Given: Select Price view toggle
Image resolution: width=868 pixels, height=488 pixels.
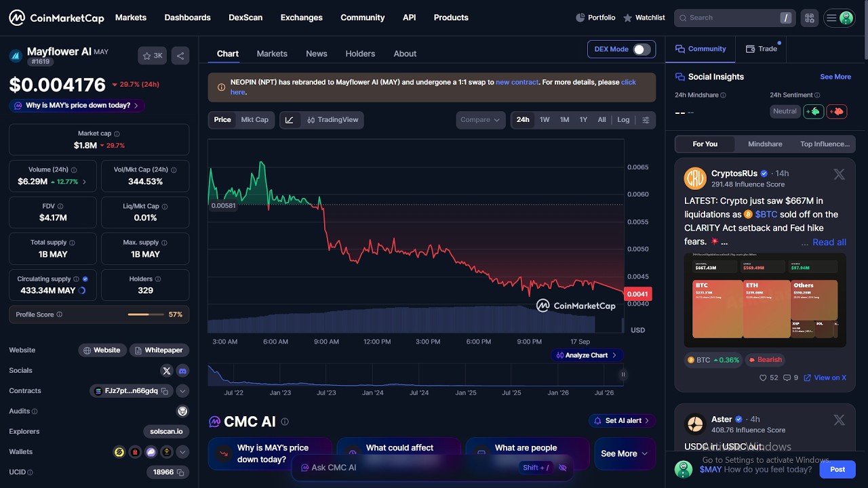Looking at the screenshot, I should (x=222, y=120).
